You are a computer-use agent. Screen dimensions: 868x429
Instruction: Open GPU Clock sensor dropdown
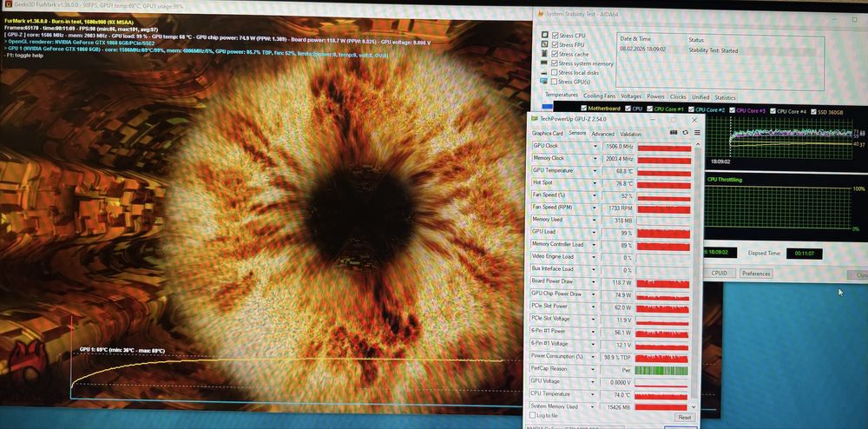point(595,146)
